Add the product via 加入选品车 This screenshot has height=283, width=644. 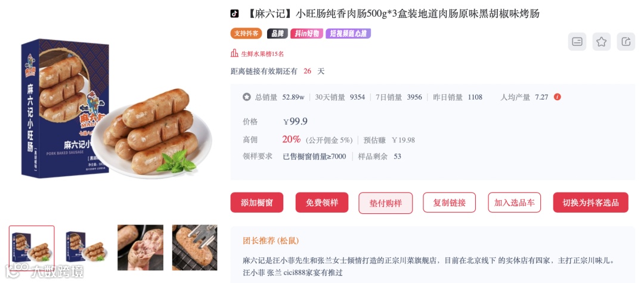(x=514, y=203)
